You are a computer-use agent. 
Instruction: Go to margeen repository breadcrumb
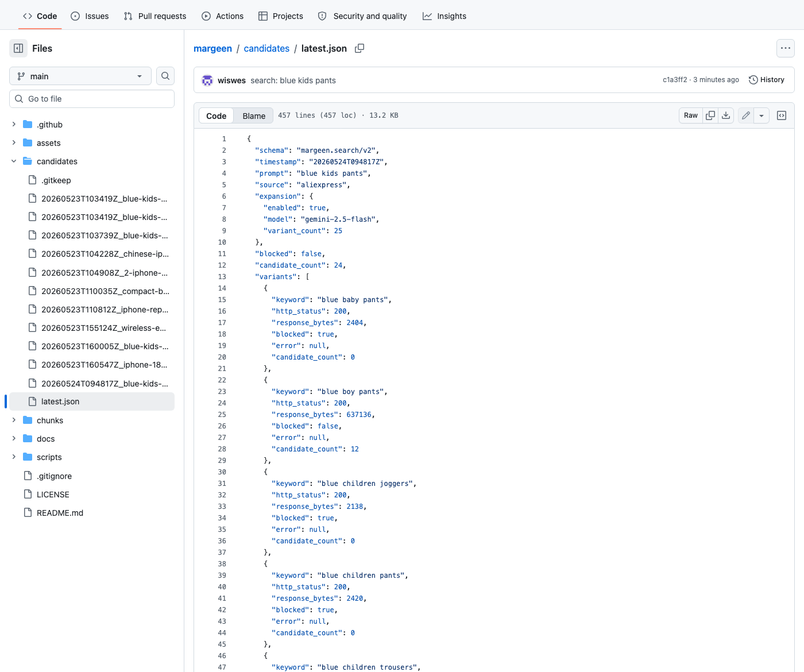pos(212,48)
